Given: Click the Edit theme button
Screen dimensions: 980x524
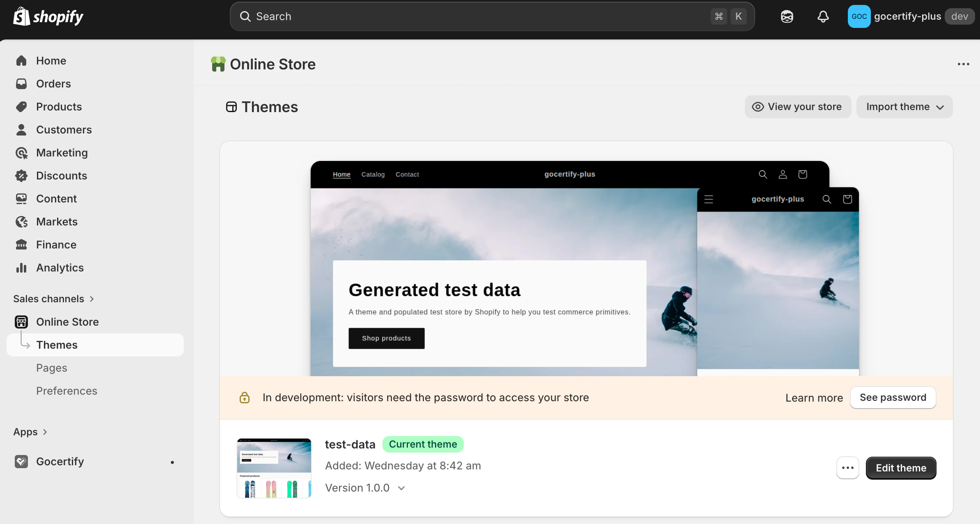Looking at the screenshot, I should [x=900, y=468].
